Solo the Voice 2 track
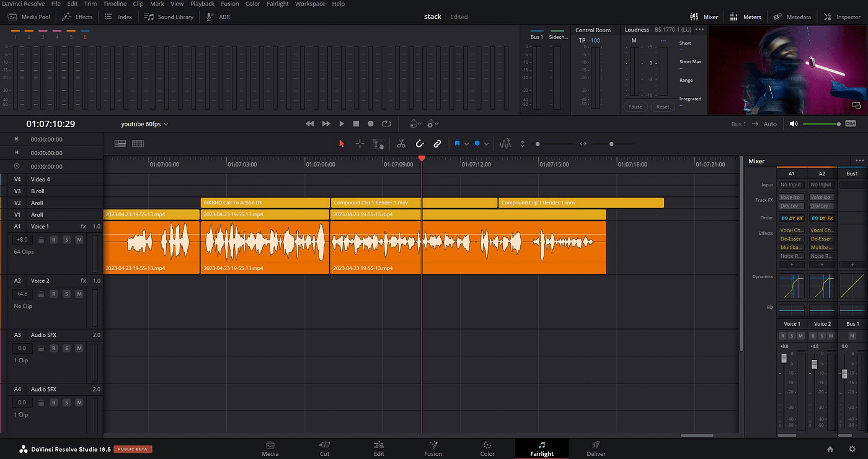The width and height of the screenshot is (868, 459). coord(66,294)
